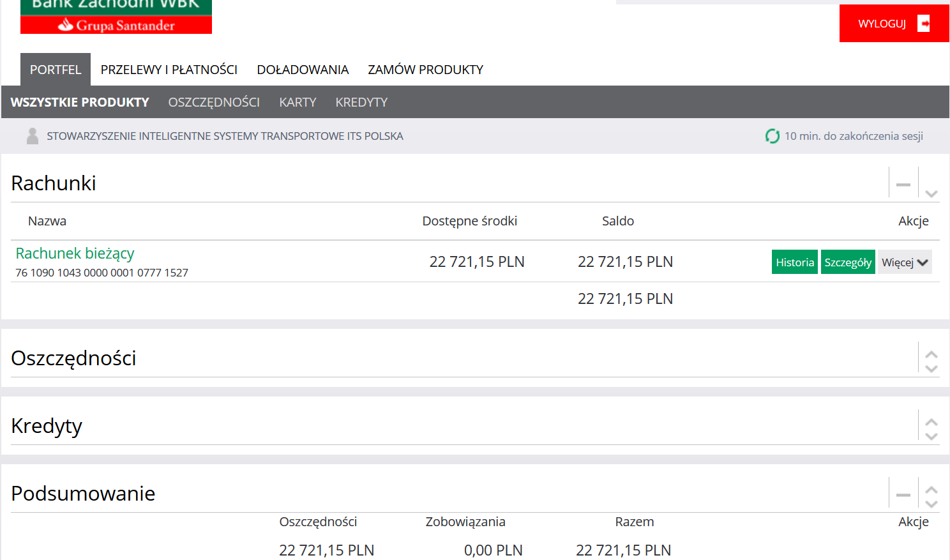This screenshot has height=560, width=950.
Task: Click the 10 min. do zakończenia sesji text
Action: (854, 136)
